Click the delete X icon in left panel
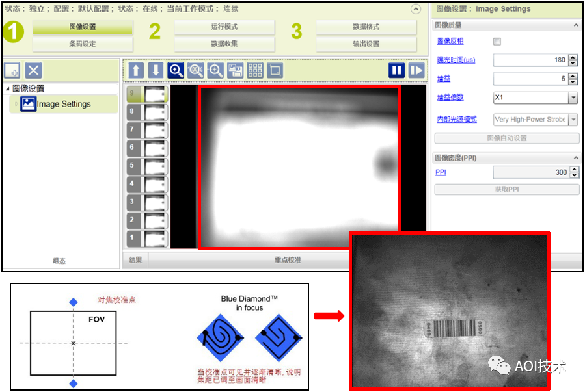This screenshot has width=585, height=392. coord(33,70)
